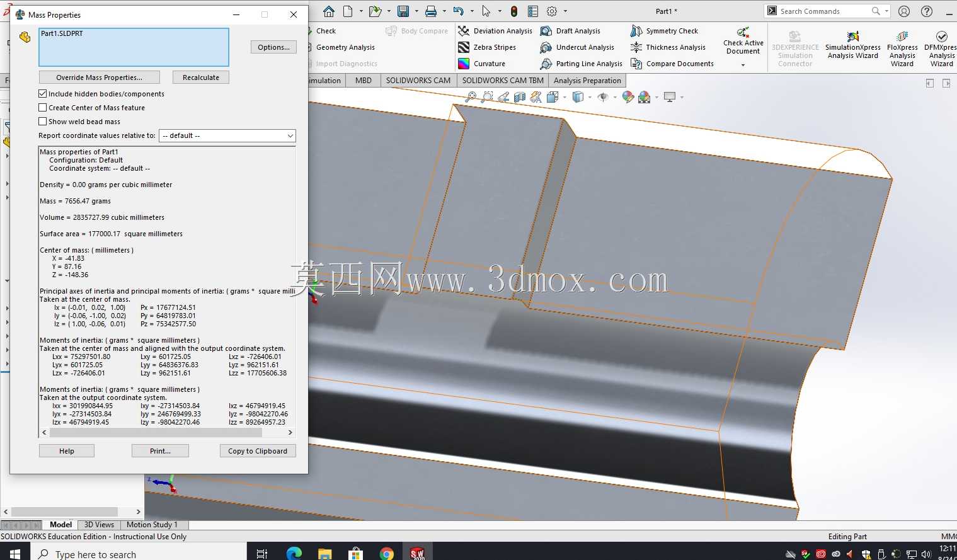Image resolution: width=957 pixels, height=560 pixels.
Task: Click the Recalculate button
Action: [201, 77]
